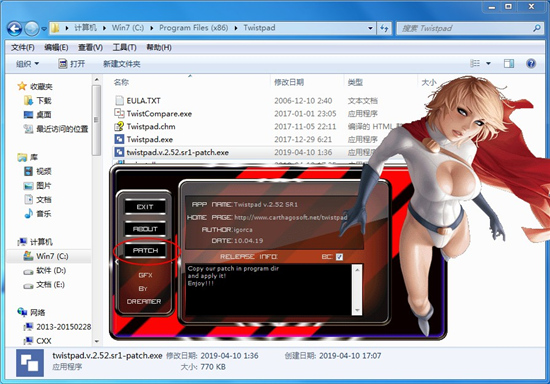The image size is (550, 384).
Task: Open the 编辑(E) menu
Action: tap(56, 47)
